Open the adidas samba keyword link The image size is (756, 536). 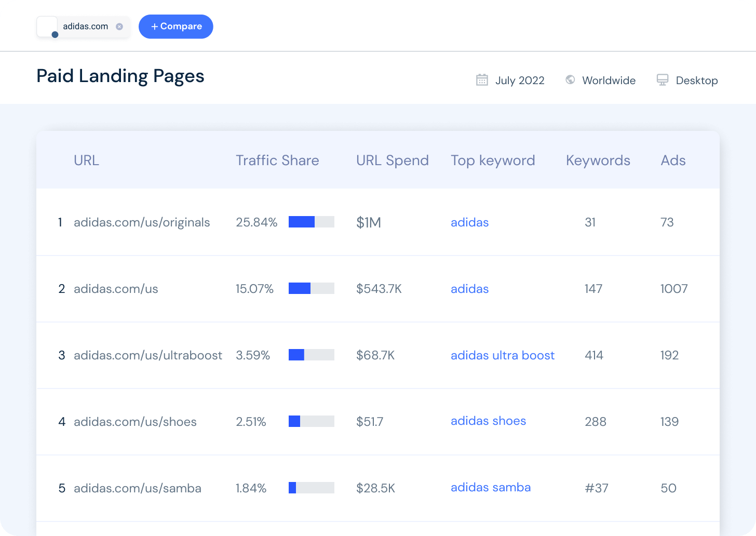click(x=490, y=488)
